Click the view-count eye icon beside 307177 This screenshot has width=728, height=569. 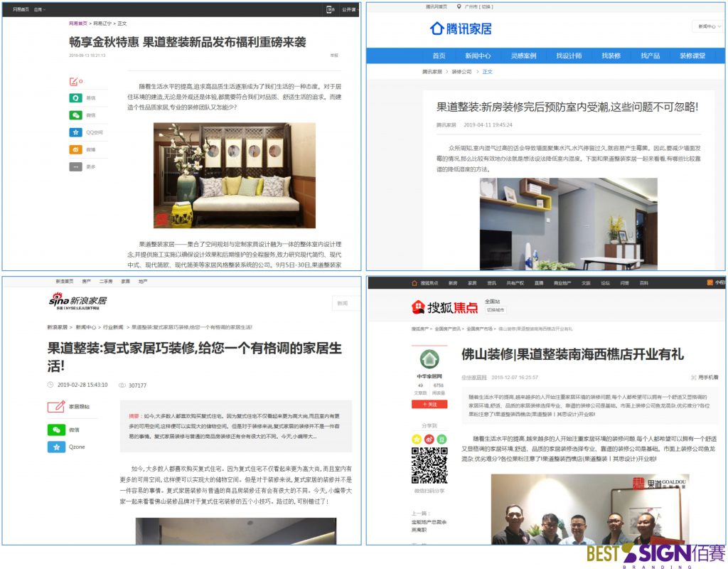pyautogui.click(x=122, y=385)
